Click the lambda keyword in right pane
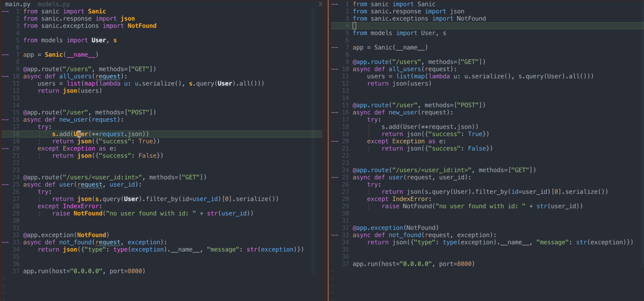The width and height of the screenshot is (644, 301). (x=440, y=76)
